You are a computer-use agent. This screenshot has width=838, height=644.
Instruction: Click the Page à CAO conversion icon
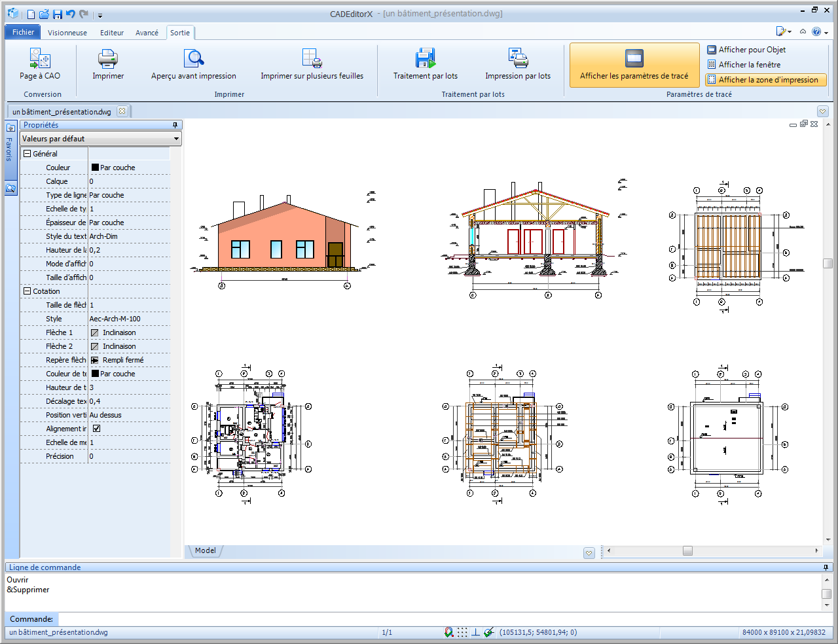click(40, 59)
